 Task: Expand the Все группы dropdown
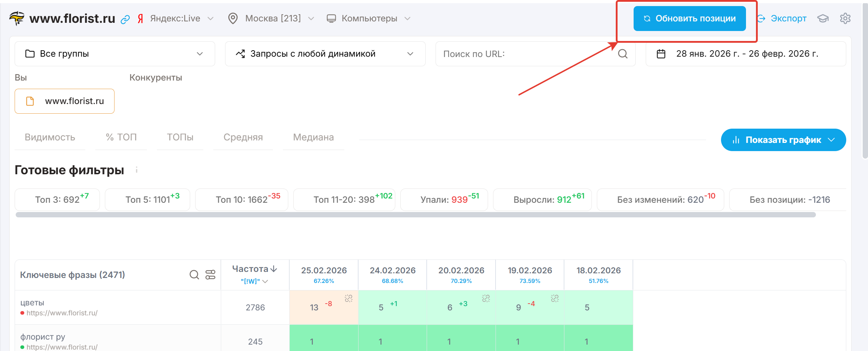(x=115, y=54)
